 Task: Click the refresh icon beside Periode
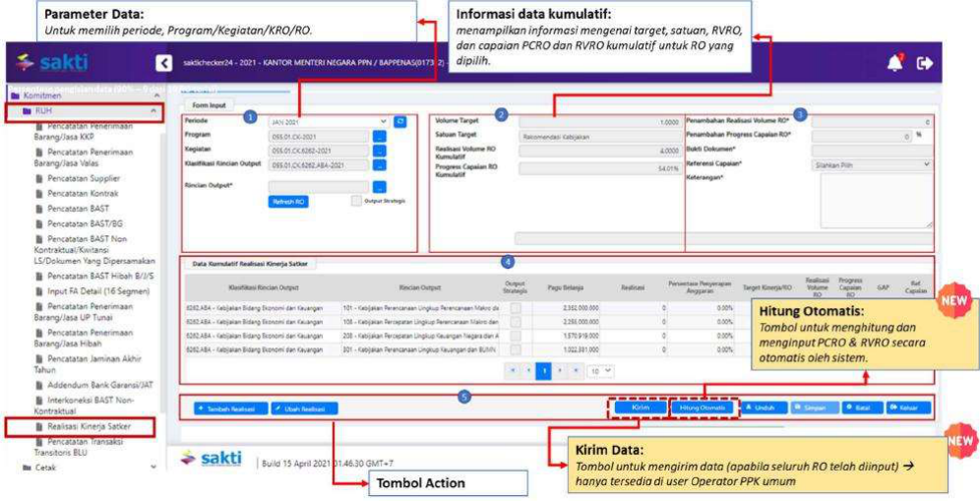[x=399, y=121]
